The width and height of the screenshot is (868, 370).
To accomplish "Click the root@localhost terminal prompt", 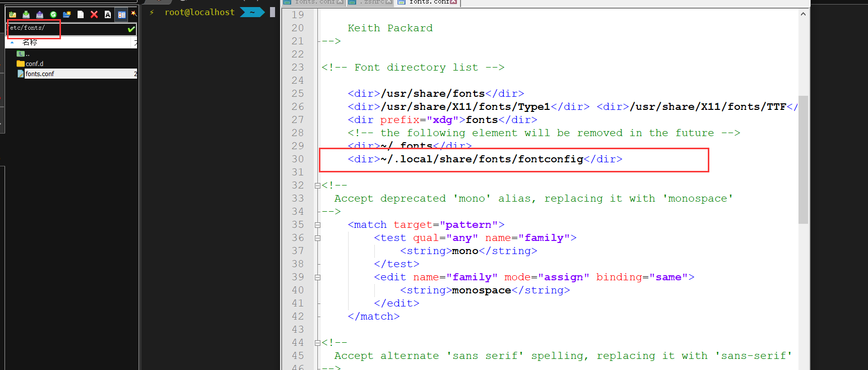I will coord(199,12).
